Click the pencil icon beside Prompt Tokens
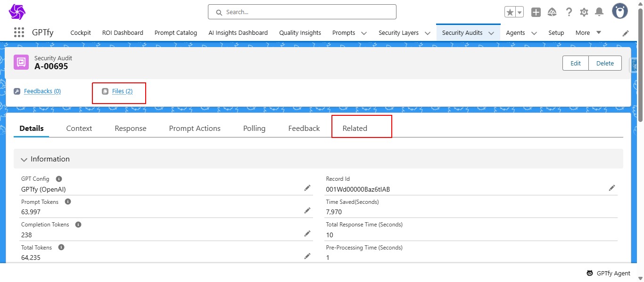The image size is (644, 282). [x=307, y=210]
